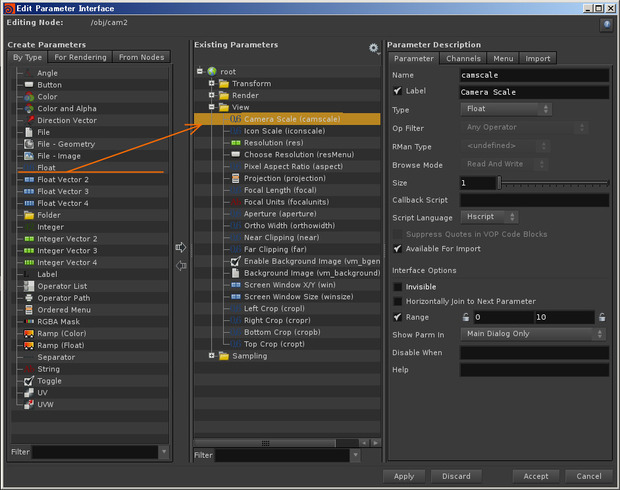Toggle Available For Import checkbox
The width and height of the screenshot is (620, 490).
[397, 248]
